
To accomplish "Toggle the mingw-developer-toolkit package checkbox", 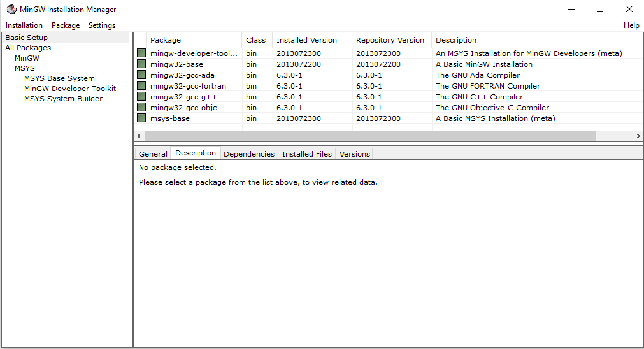I will coord(141,53).
